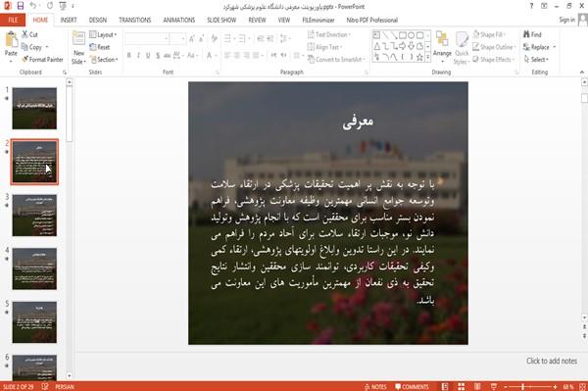Switch to Slide Sorter view in status bar
The width and height of the screenshot is (588, 391).
(462, 386)
